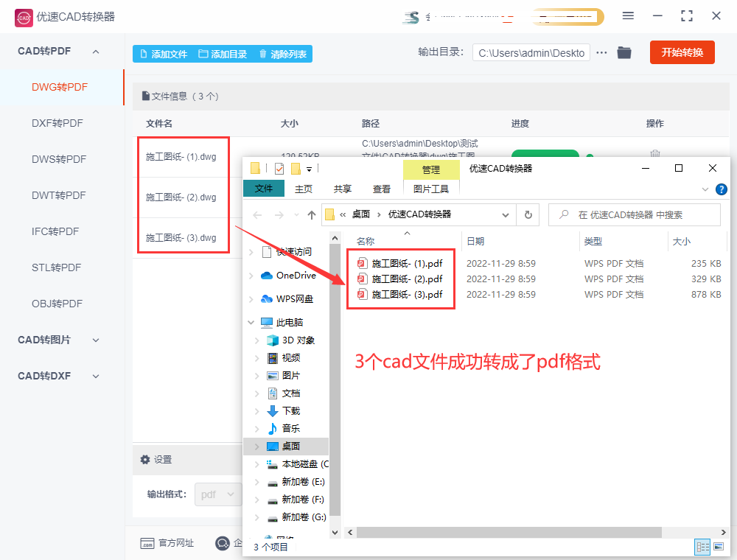737x560 pixels.
Task: Expand the CAD转图片 section
Action: [96, 340]
